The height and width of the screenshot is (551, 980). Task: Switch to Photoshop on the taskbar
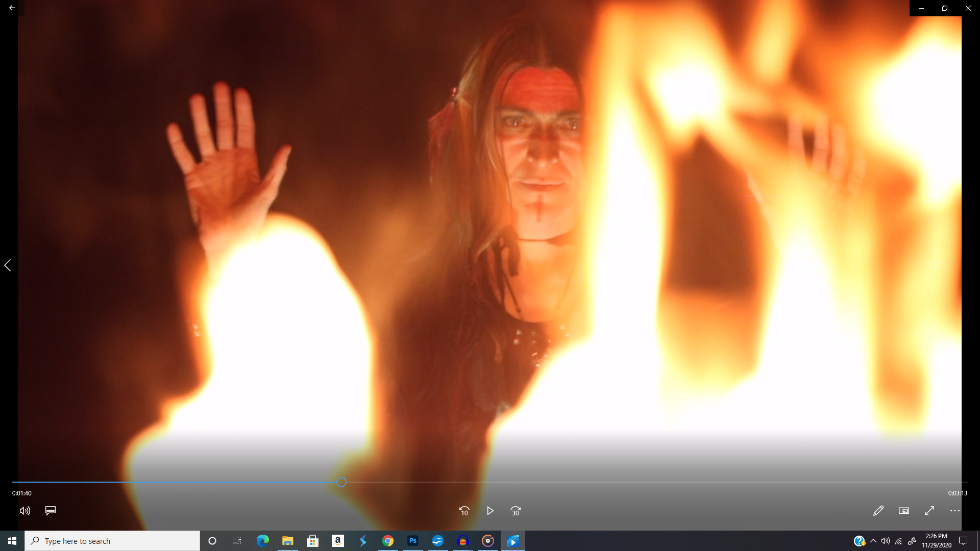tap(413, 541)
